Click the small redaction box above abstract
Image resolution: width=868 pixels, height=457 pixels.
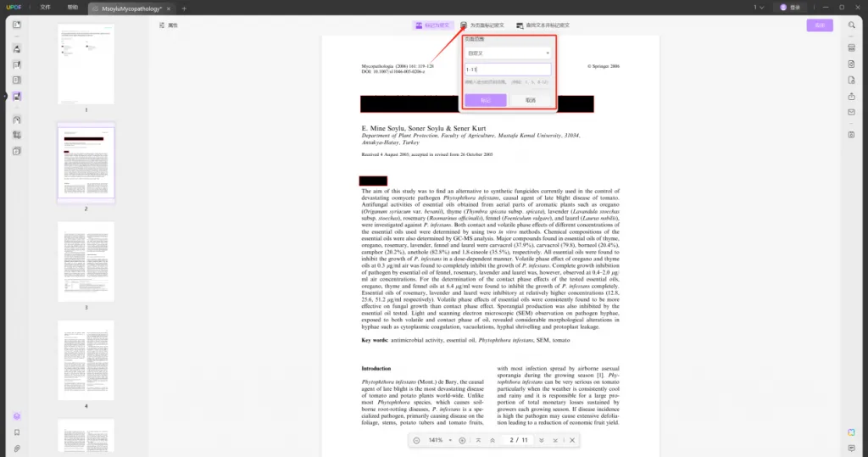point(373,181)
